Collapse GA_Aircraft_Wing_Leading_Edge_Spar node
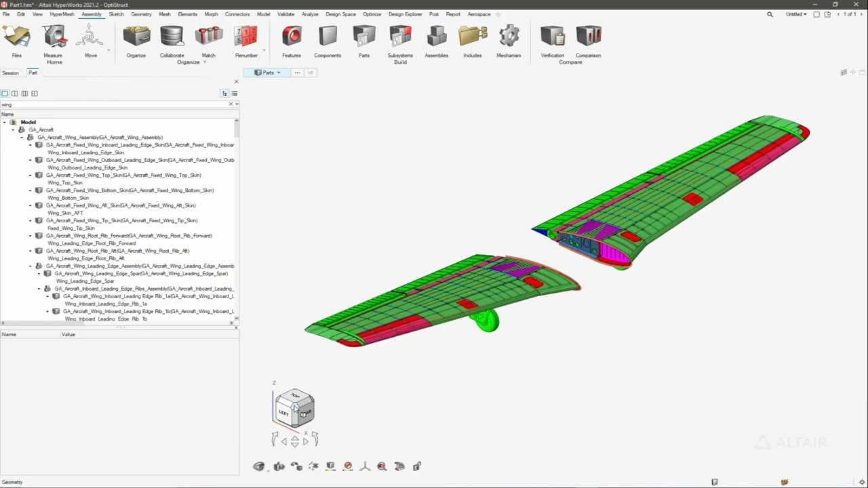The width and height of the screenshot is (868, 488). pyautogui.click(x=39, y=274)
